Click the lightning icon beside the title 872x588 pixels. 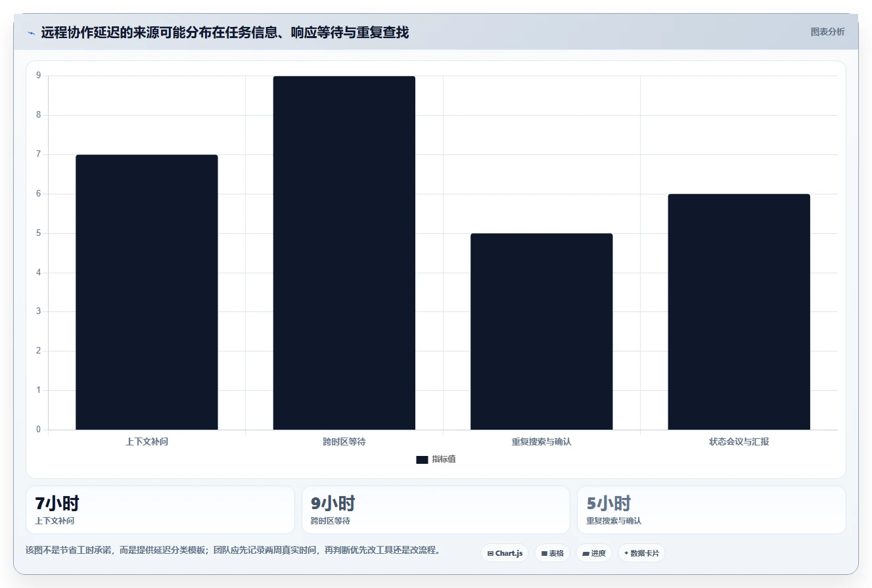(31, 33)
